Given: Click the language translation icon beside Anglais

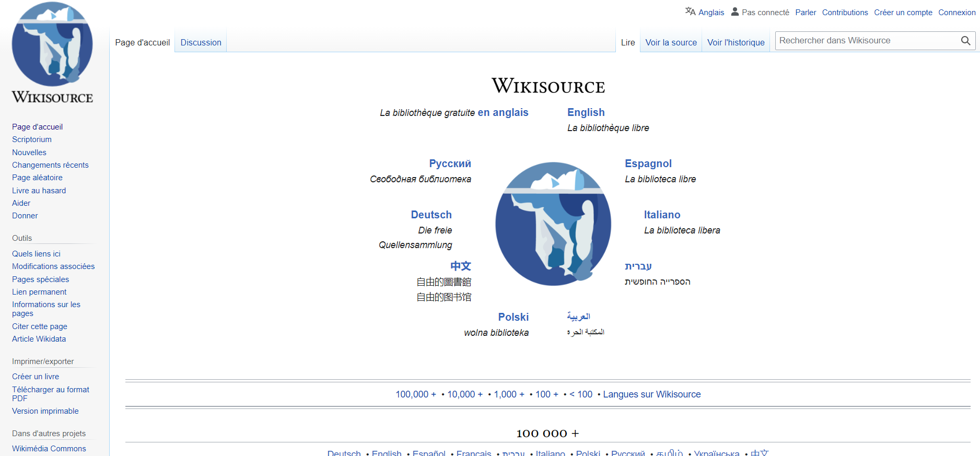Looking at the screenshot, I should (690, 11).
